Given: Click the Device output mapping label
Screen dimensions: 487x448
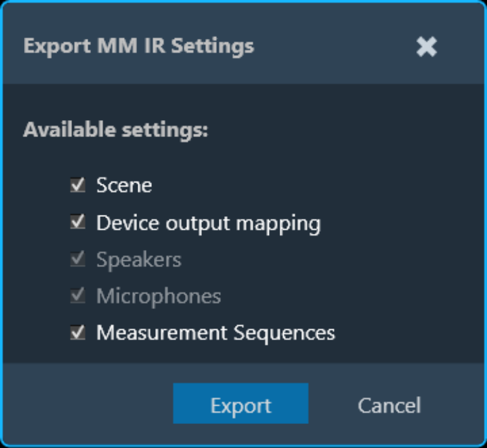Looking at the screenshot, I should tap(208, 223).
